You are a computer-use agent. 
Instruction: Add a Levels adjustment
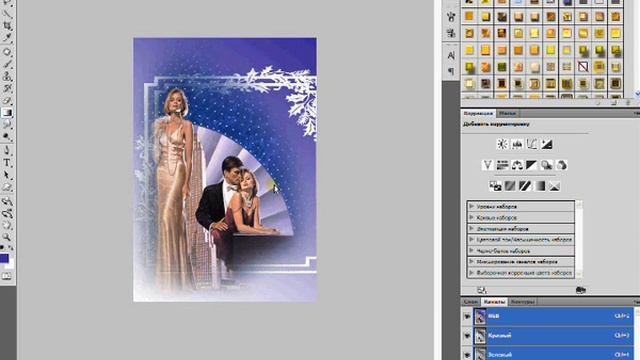[517, 144]
